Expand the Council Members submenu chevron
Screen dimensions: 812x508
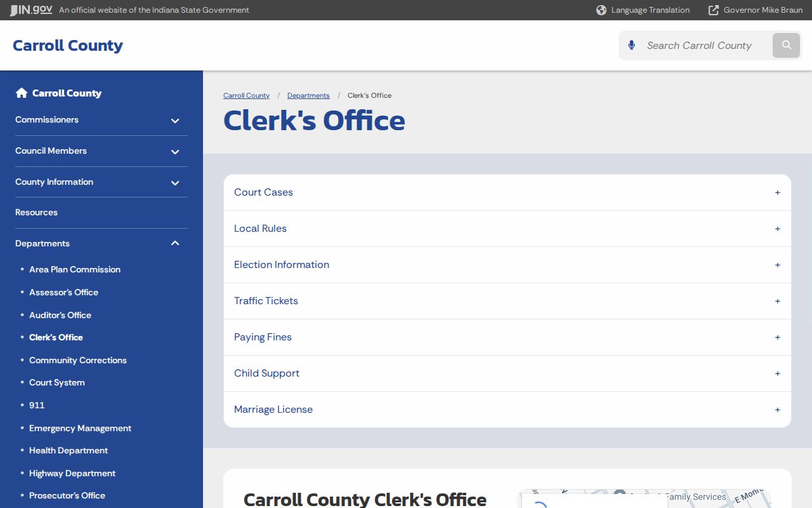[175, 152]
